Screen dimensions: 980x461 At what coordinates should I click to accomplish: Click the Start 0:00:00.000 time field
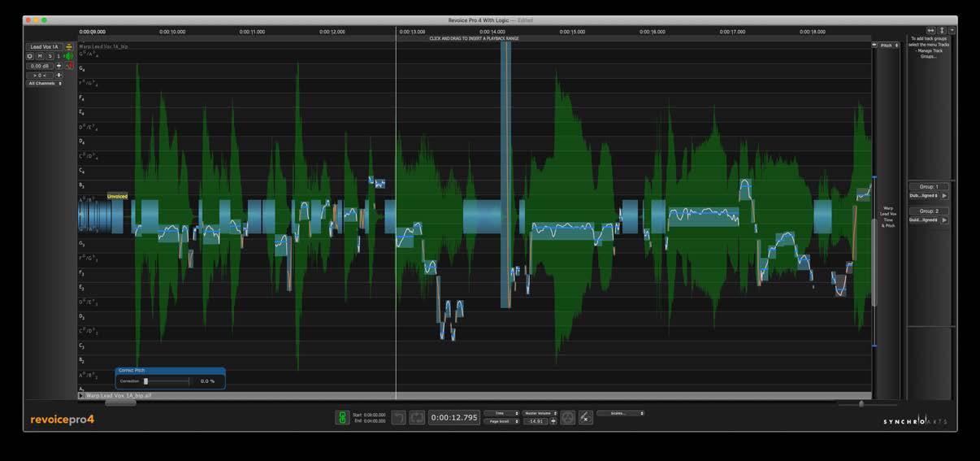[369, 415]
